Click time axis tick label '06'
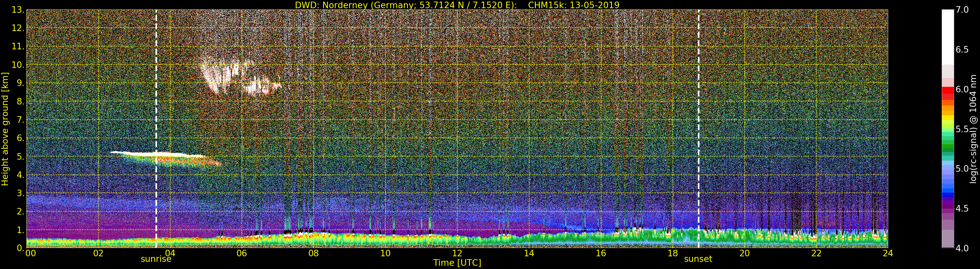Viewport: 980px width, 269px height. coord(242,253)
